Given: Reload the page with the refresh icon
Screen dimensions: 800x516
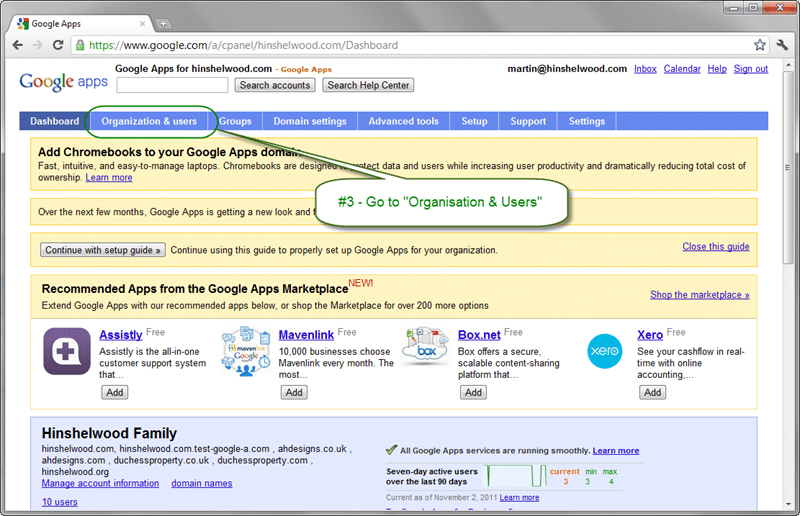Looking at the screenshot, I should pos(58,45).
